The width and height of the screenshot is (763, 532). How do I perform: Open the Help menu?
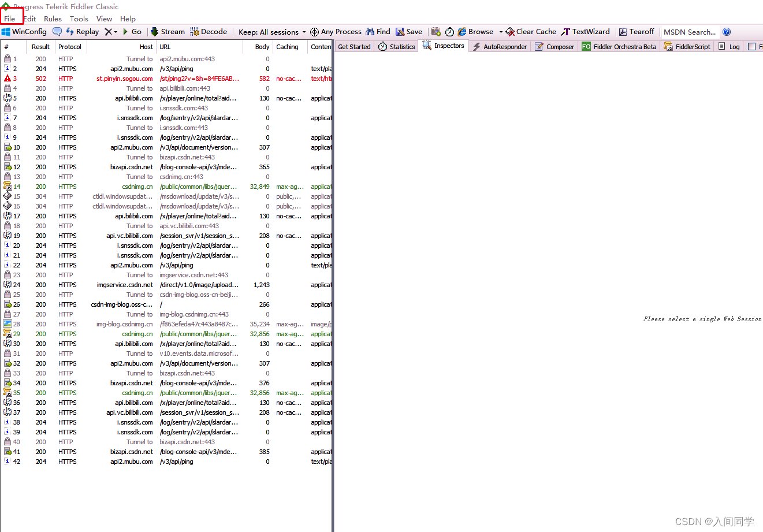click(x=128, y=18)
